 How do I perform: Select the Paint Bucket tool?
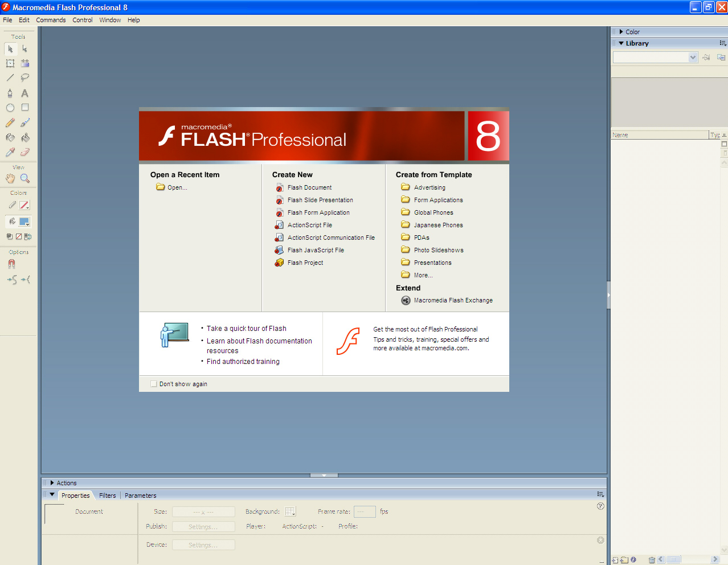coord(24,137)
